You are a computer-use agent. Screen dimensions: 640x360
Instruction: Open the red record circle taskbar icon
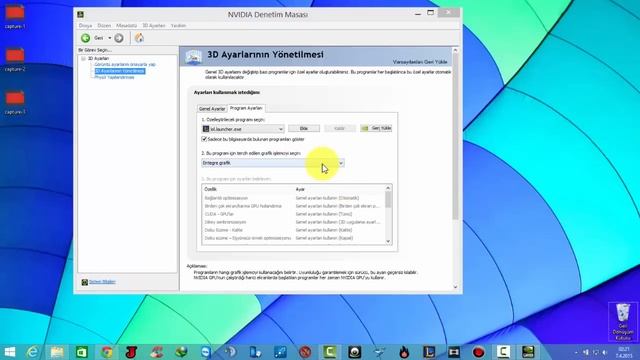(478, 352)
